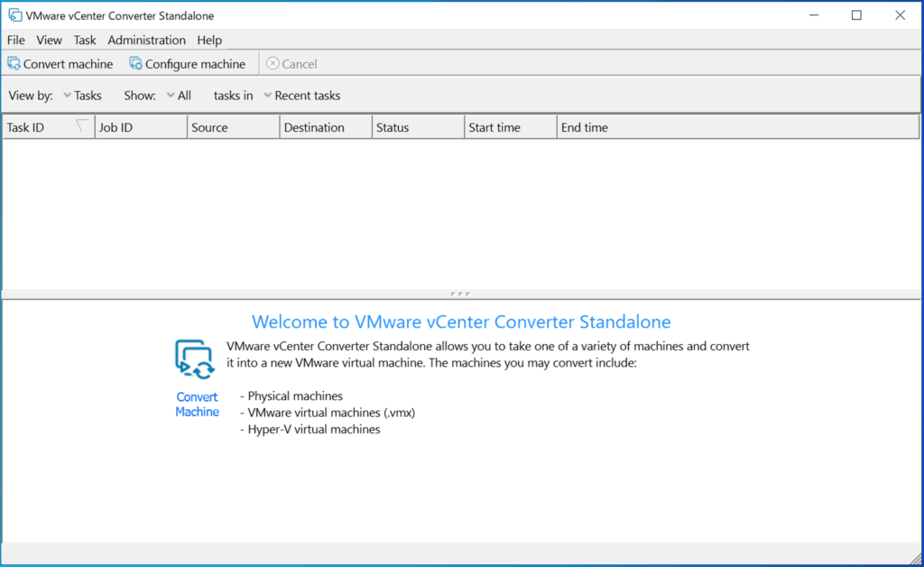Image resolution: width=924 pixels, height=567 pixels.
Task: Open the Help menu
Action: (x=209, y=40)
